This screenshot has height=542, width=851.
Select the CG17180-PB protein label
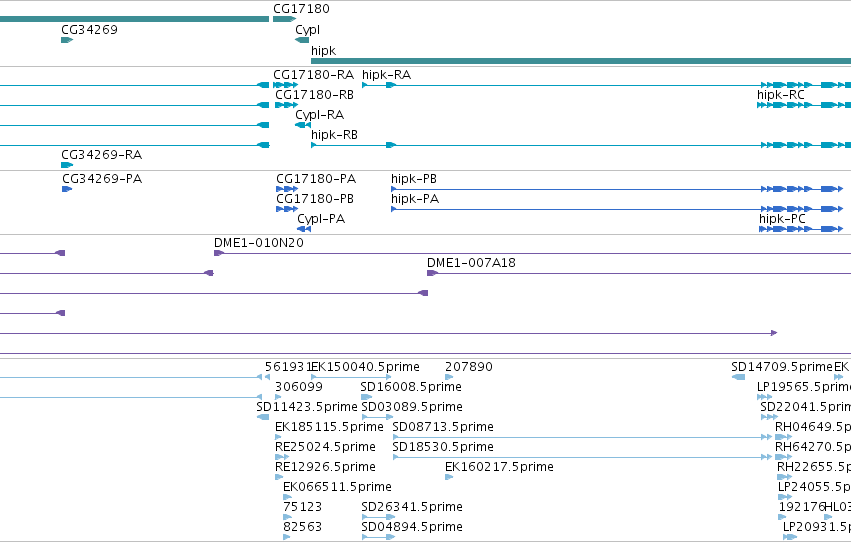[315, 199]
